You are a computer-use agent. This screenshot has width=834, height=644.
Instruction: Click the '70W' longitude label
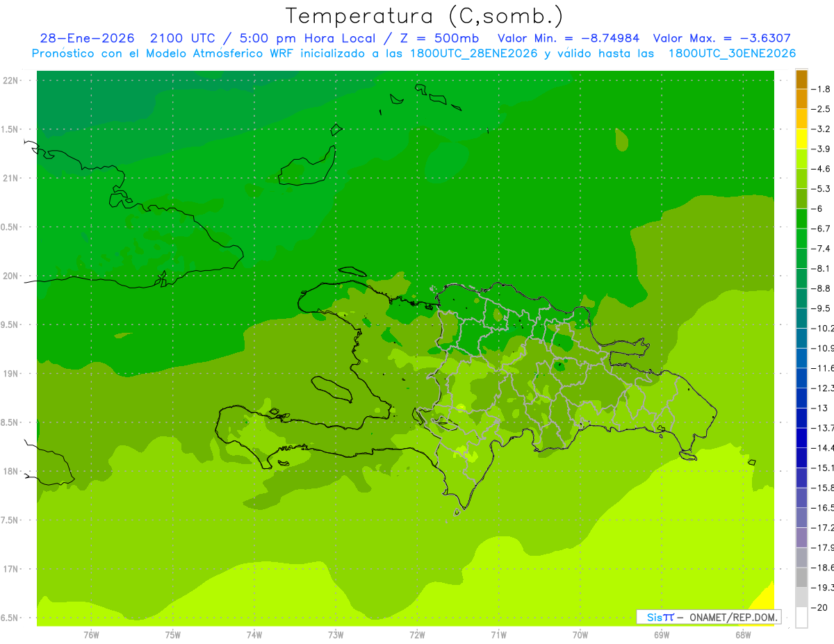pyautogui.click(x=580, y=634)
